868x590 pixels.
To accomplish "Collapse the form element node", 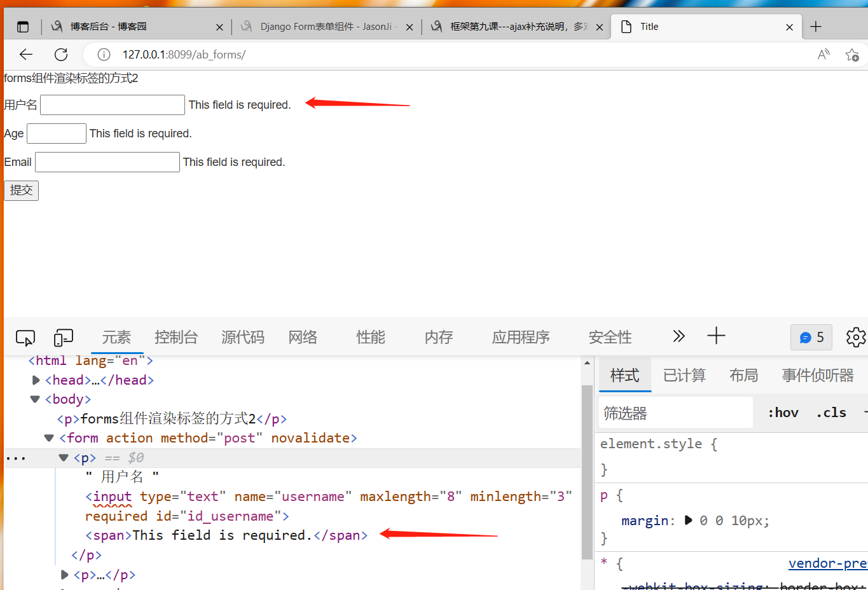I will point(49,438).
